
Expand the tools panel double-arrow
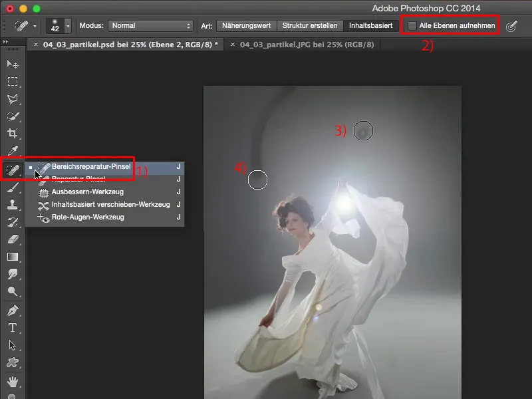click(x=5, y=41)
